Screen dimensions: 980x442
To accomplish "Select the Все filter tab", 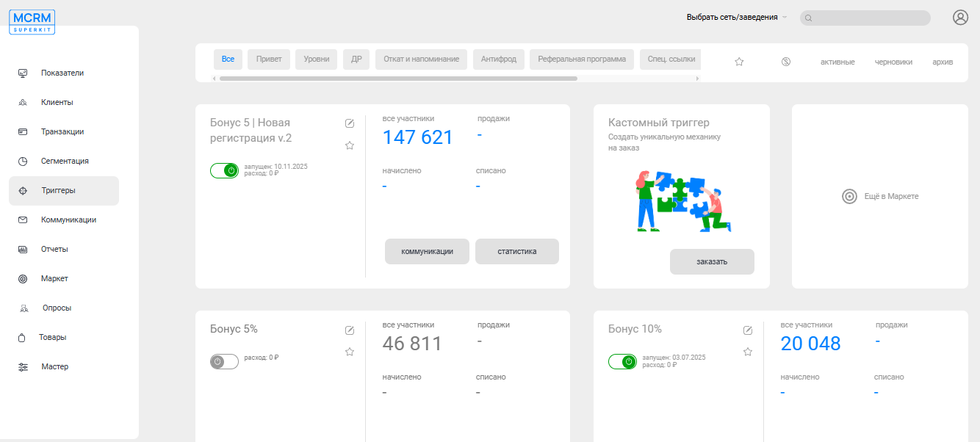I will [x=228, y=59].
